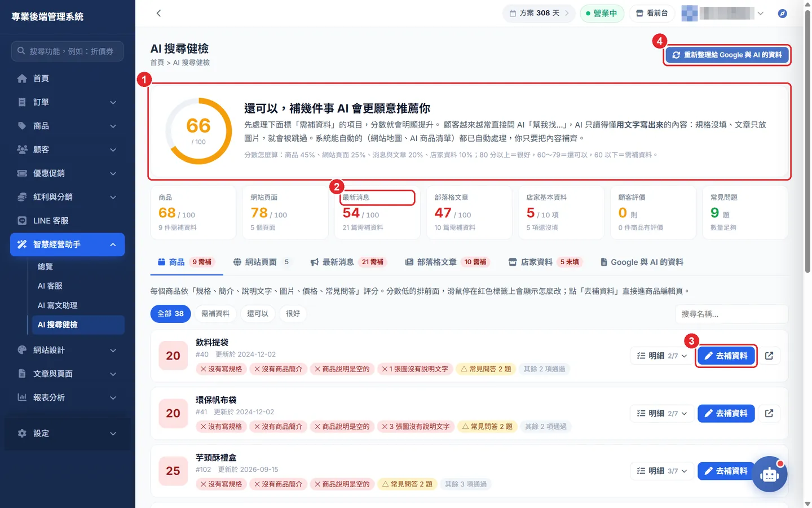The image size is (812, 508).
Task: Expand the 設定 sidebar chevron
Action: (113, 433)
